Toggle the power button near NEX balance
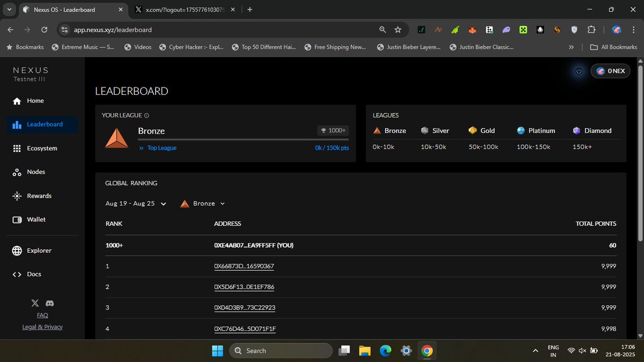This screenshot has height=362, width=644. point(579,71)
